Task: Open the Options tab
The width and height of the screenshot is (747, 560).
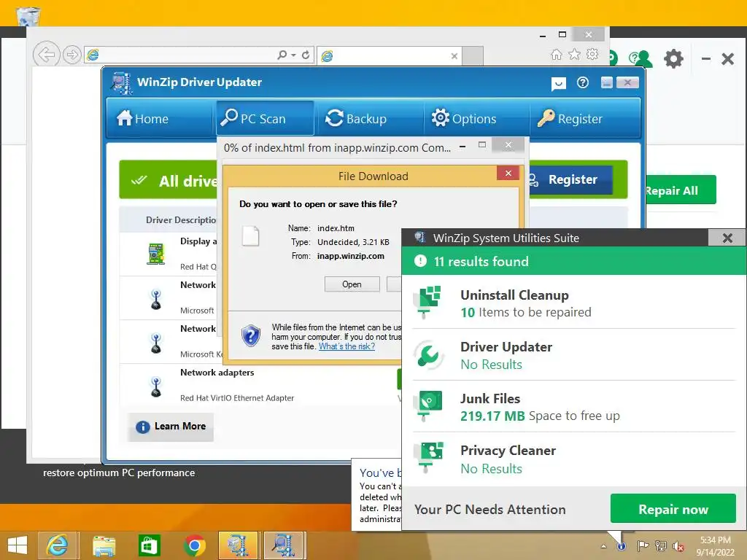Action: pos(464,118)
